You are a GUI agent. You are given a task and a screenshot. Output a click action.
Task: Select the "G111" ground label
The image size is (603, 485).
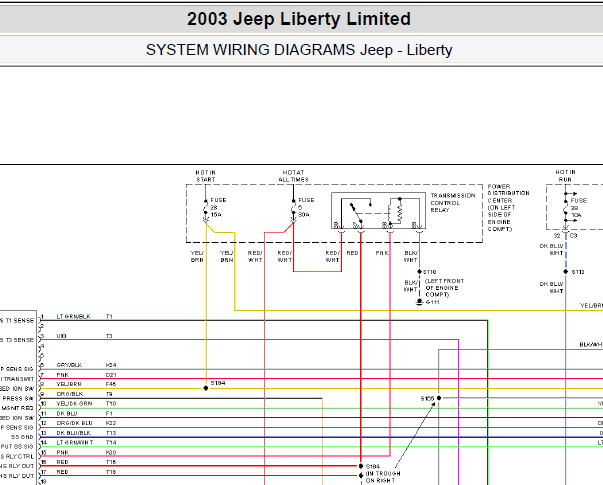point(432,302)
